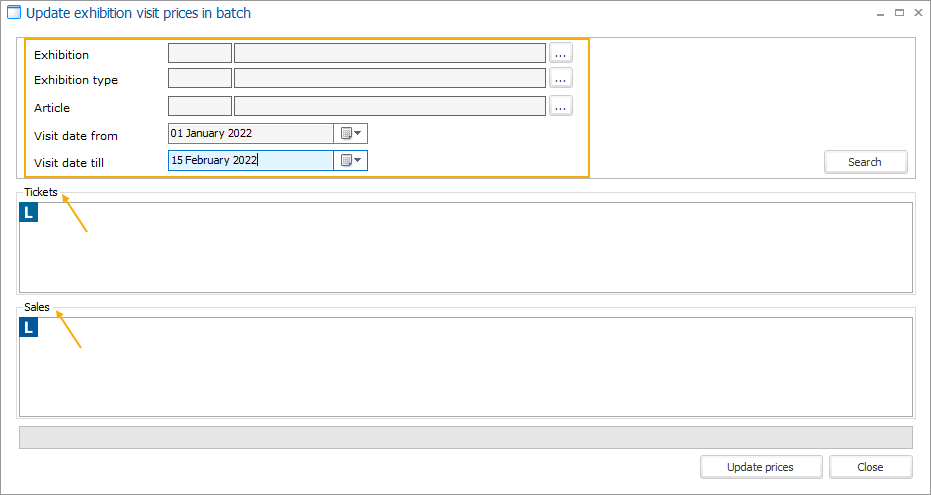Click the Close button at the bottom
The height and width of the screenshot is (495, 931).
(870, 467)
